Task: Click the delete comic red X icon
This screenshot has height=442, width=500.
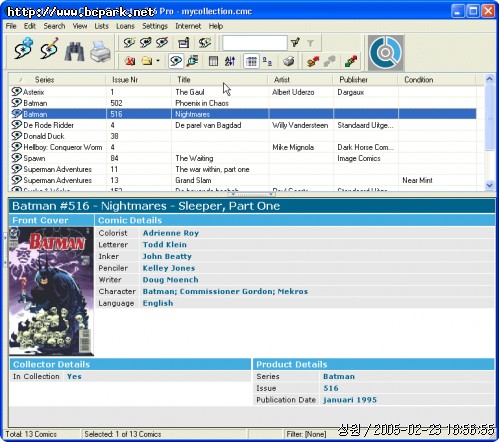Action: (130, 61)
